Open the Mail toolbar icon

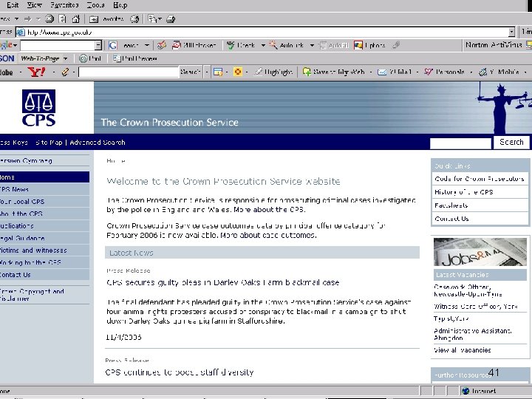point(152,19)
